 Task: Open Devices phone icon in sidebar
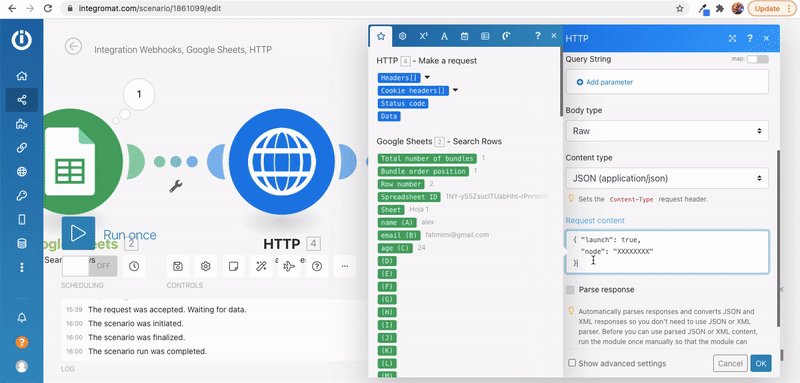tap(21, 220)
